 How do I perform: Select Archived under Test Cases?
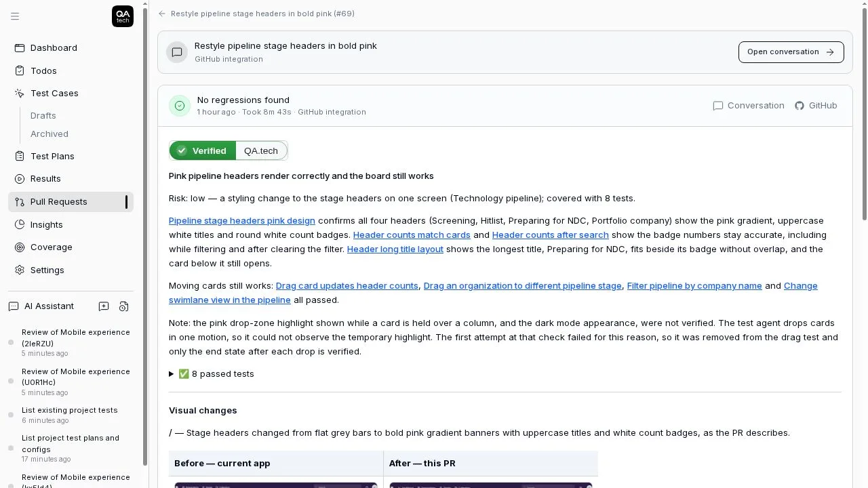[50, 134]
